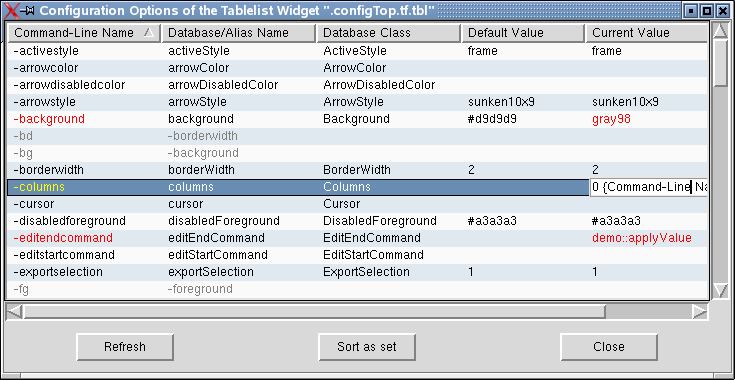Click the horizontal scrollbar thumb
The image size is (735, 380).
(x=314, y=311)
